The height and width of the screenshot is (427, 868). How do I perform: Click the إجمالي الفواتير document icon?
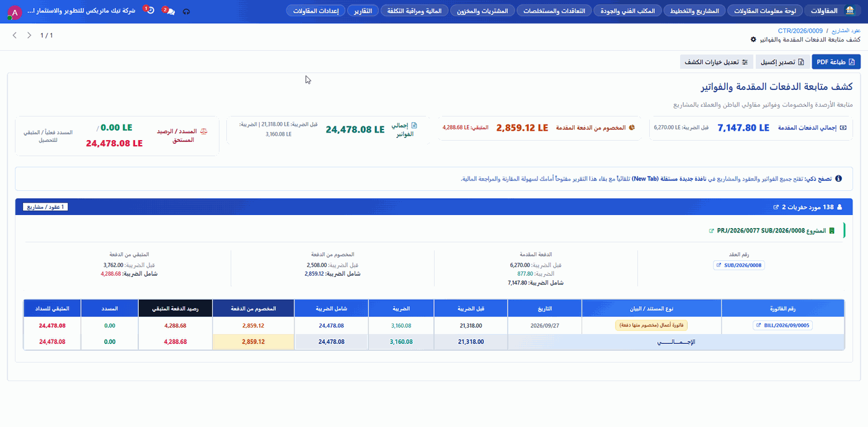pyautogui.click(x=415, y=125)
